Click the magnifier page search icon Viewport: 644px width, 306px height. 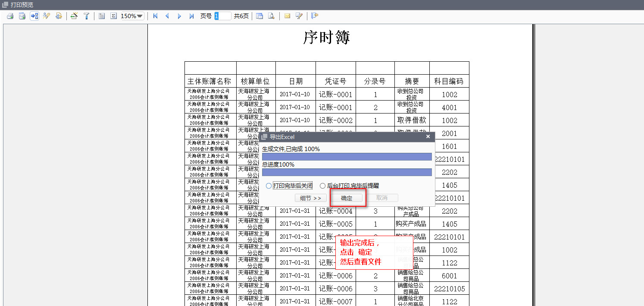pos(271,16)
